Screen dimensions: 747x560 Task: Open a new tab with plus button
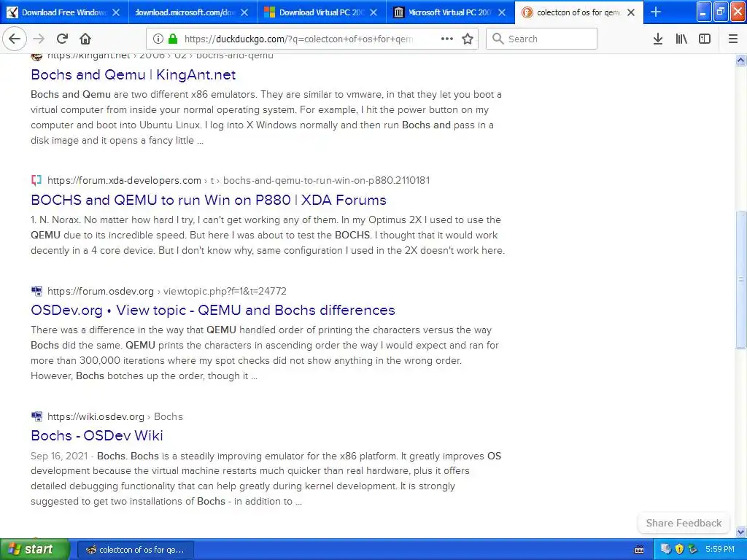(x=656, y=12)
